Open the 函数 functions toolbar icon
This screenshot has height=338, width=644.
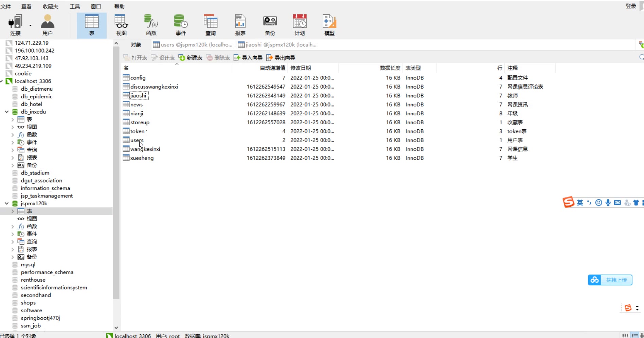[x=151, y=25]
